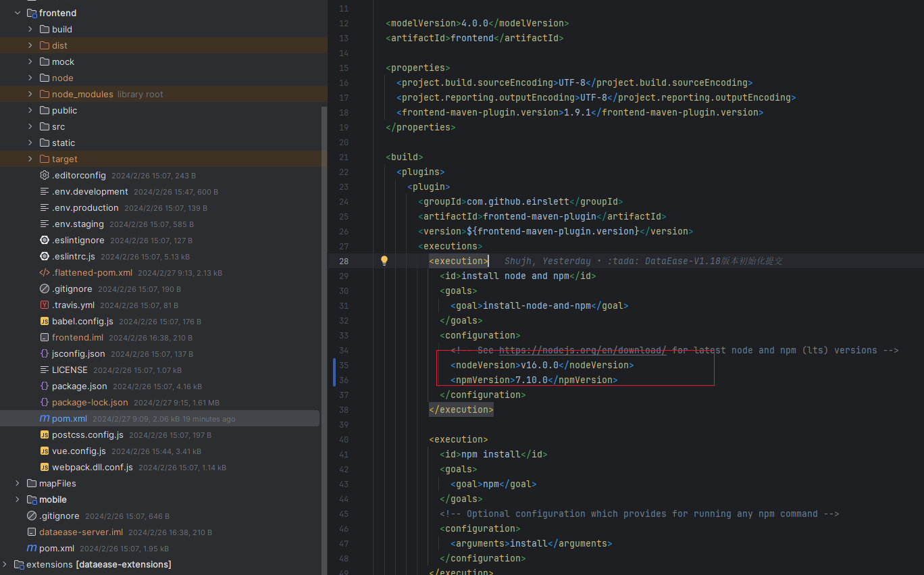
Task: Click com.github.eirslett groupId text
Action: point(518,201)
